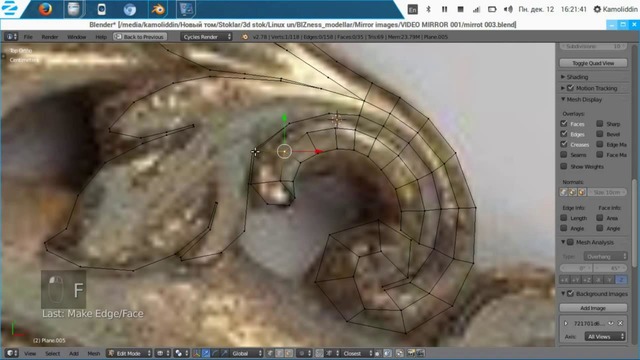Enable Show Weights checkbox

click(564, 166)
